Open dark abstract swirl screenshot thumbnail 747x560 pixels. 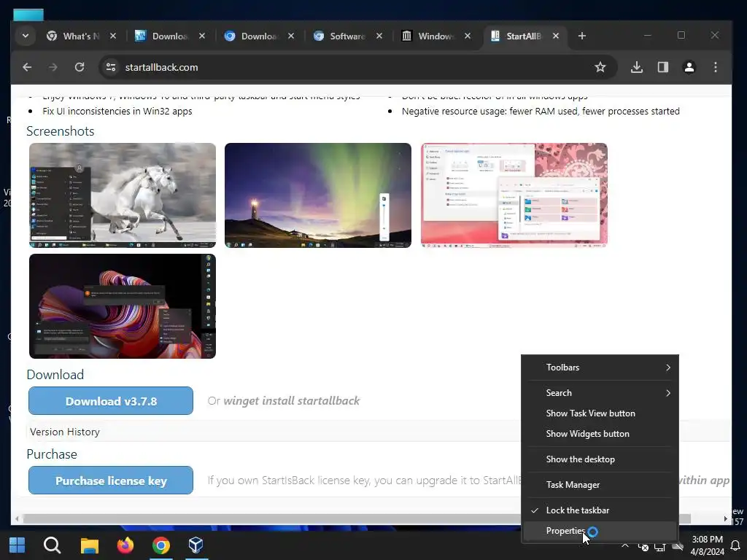123,306
